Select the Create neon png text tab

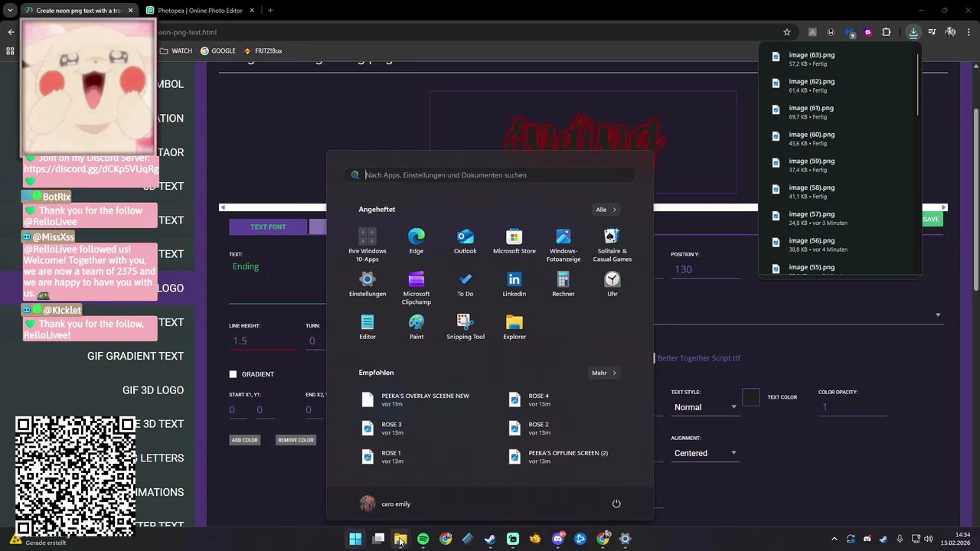78,11
